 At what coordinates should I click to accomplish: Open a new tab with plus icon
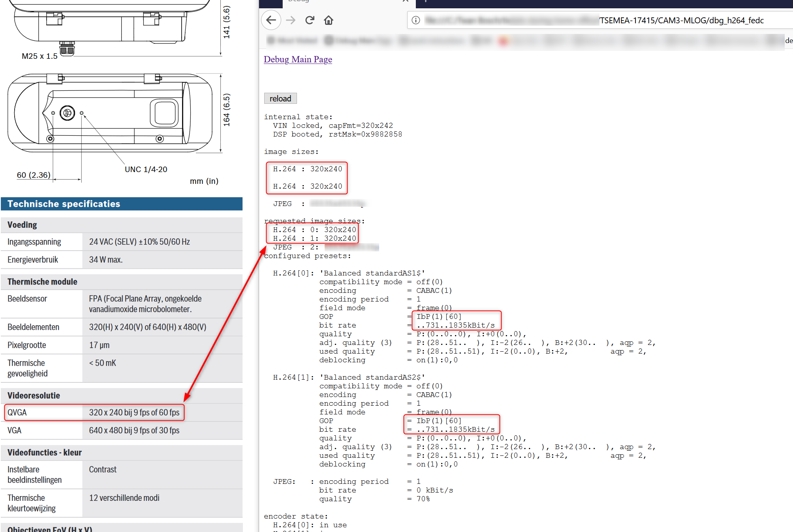point(426,1)
